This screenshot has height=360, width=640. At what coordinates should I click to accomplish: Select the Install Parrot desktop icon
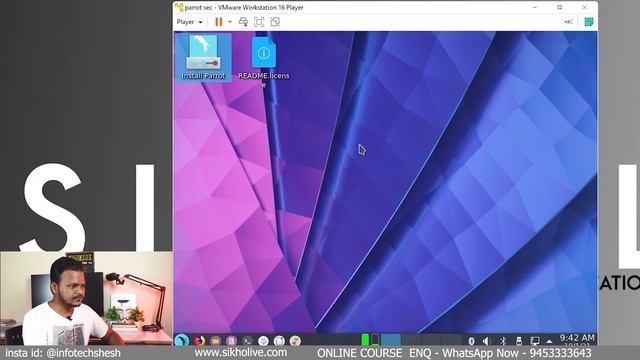pyautogui.click(x=203, y=57)
